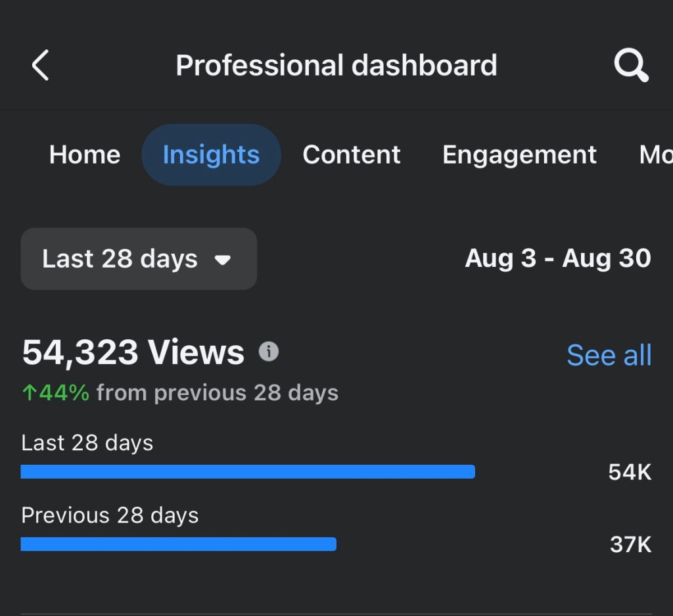This screenshot has width=673, height=616.
Task: Click the Aug 3 - Aug 30 date range
Action: 558,259
